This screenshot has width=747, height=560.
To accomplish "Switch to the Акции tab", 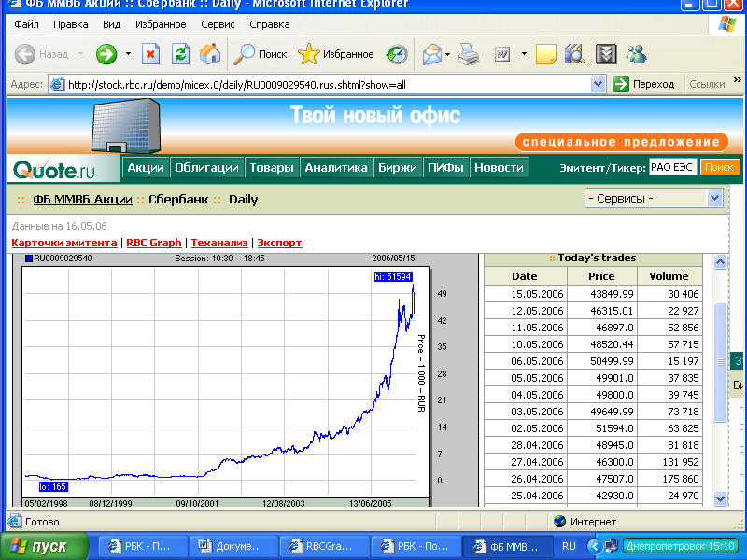I will point(146,168).
